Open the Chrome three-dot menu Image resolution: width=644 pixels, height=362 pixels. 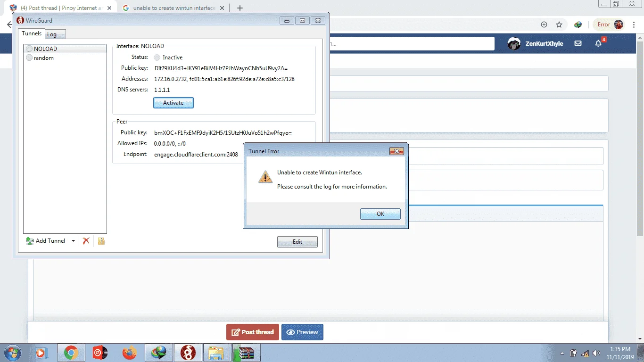point(635,25)
